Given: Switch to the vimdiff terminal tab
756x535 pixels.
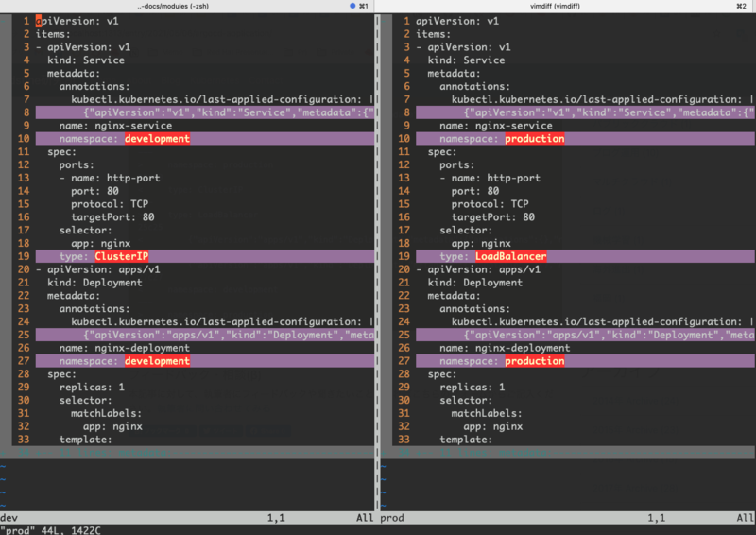Looking at the screenshot, I should click(x=565, y=6).
